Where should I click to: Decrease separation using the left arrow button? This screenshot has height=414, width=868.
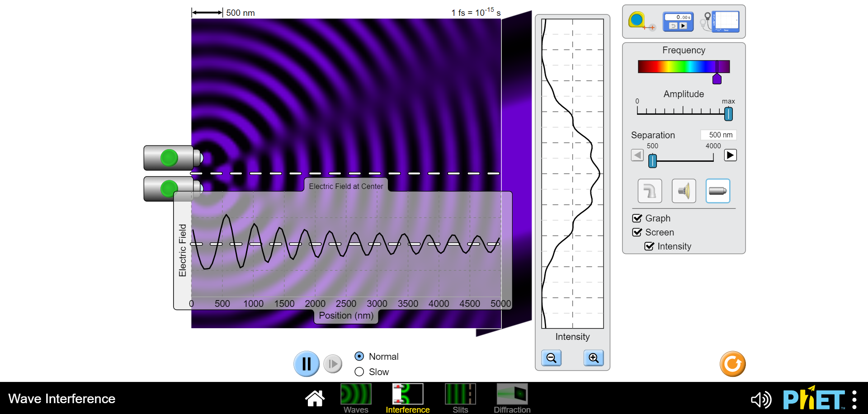(637, 155)
